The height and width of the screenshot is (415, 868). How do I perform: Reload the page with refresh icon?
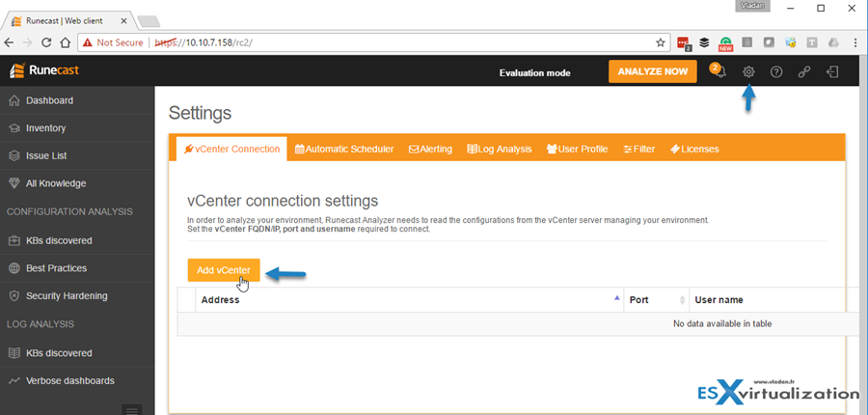pyautogui.click(x=46, y=42)
